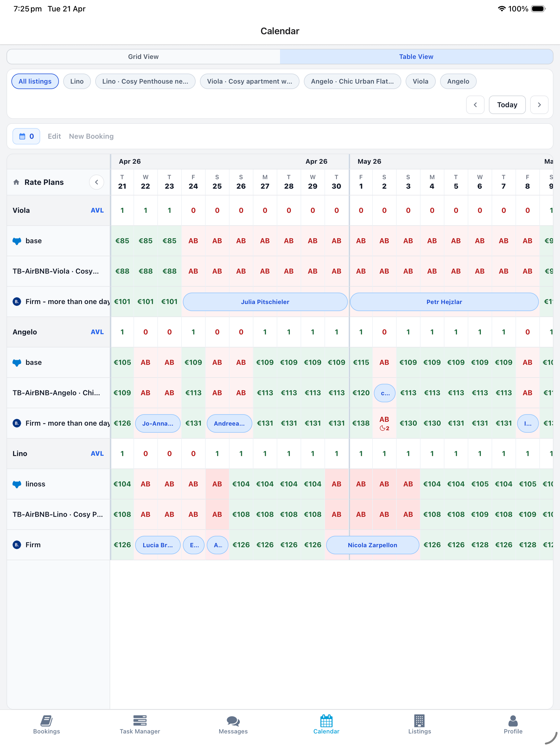Click Booking.com icon on Angelo Firm row
This screenshot has width=560, height=747.
[17, 423]
